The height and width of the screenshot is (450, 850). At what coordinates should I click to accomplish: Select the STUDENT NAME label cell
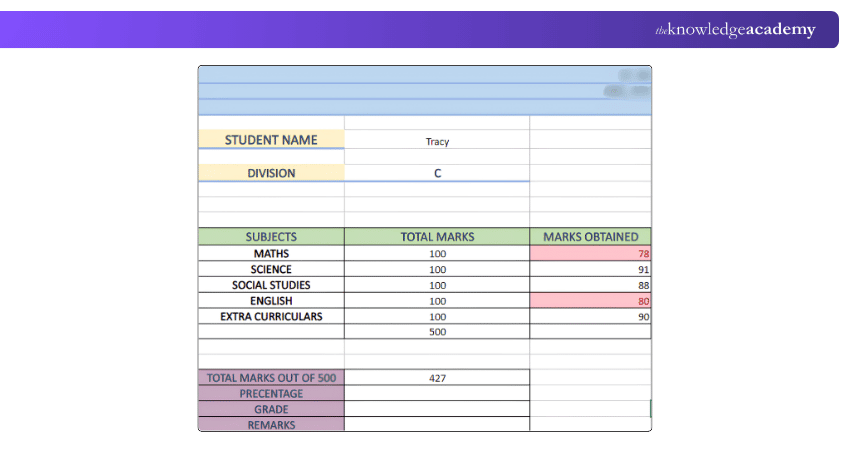271,139
